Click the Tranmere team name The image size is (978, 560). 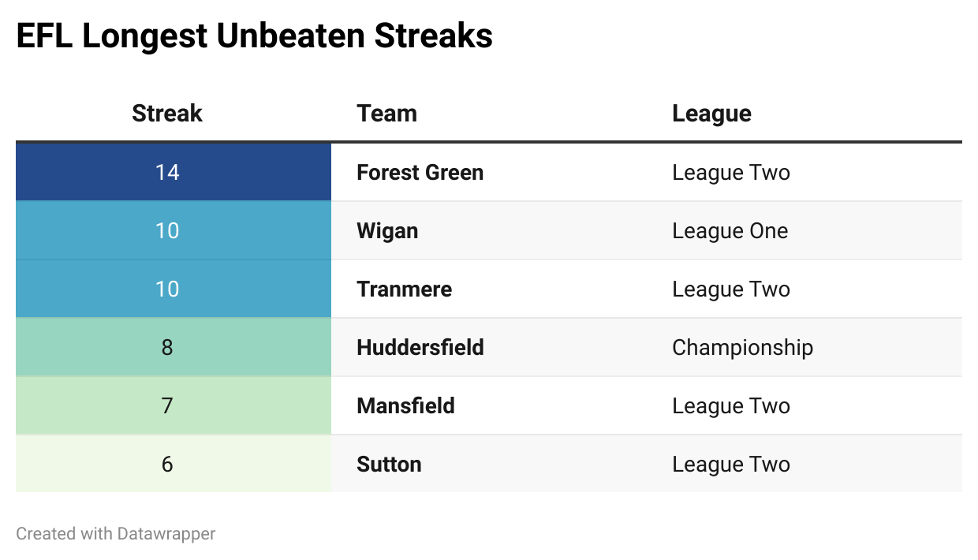click(x=404, y=289)
